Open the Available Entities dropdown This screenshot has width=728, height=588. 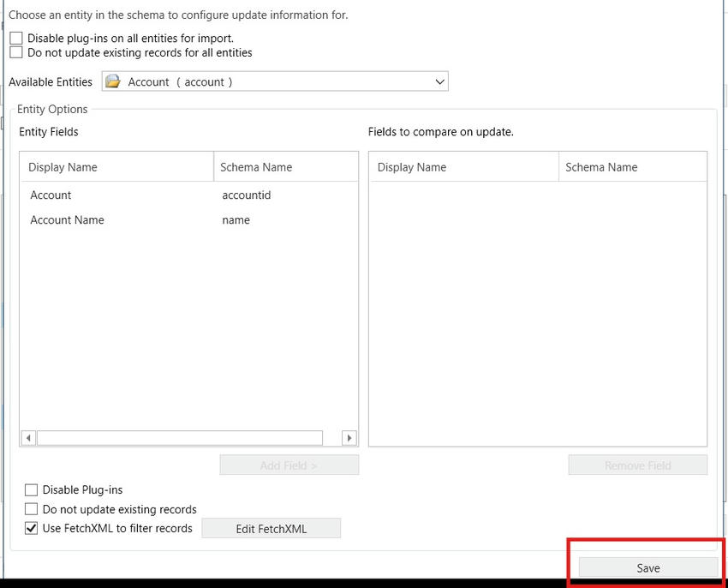[x=275, y=81]
